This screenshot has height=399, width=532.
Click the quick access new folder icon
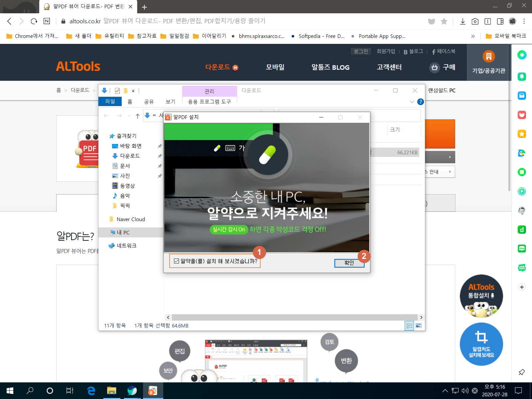[x=126, y=91]
